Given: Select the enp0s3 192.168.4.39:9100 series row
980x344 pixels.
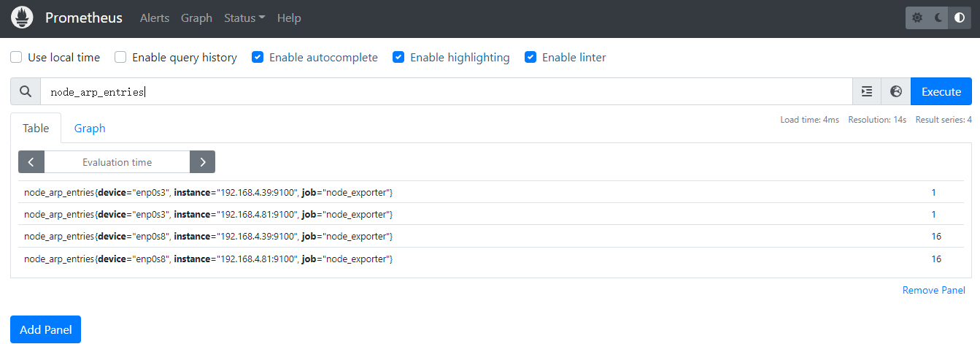Looking at the screenshot, I should [490, 192].
